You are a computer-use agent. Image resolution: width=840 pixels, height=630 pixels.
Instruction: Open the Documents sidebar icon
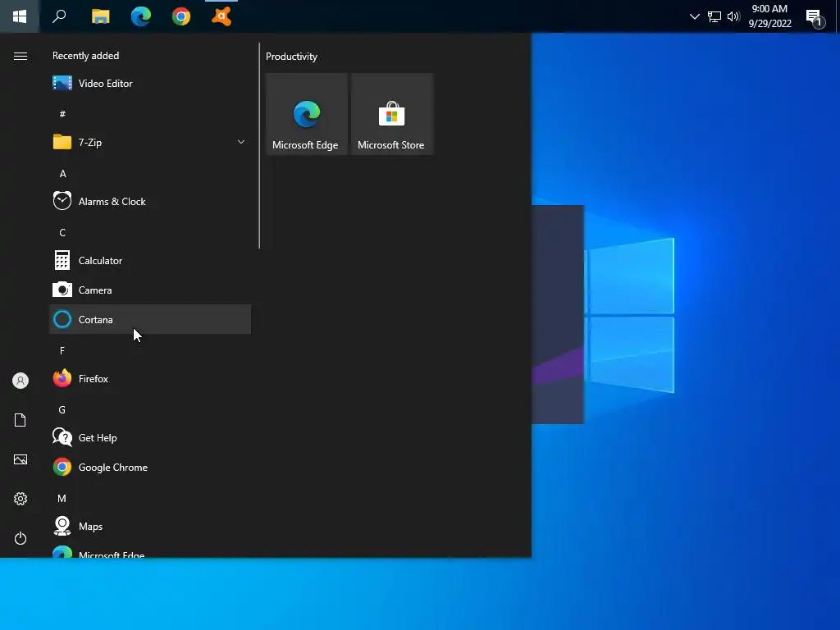click(21, 420)
